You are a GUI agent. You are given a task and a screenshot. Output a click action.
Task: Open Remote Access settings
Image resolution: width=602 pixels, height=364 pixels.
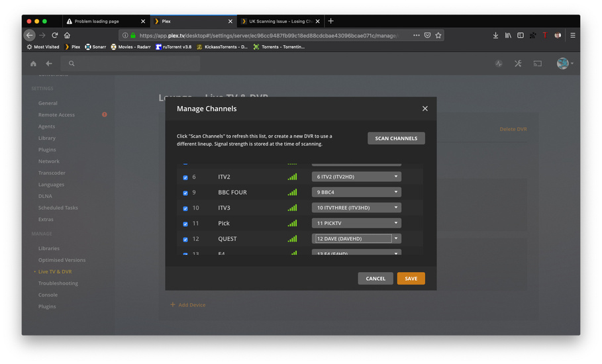(x=56, y=114)
